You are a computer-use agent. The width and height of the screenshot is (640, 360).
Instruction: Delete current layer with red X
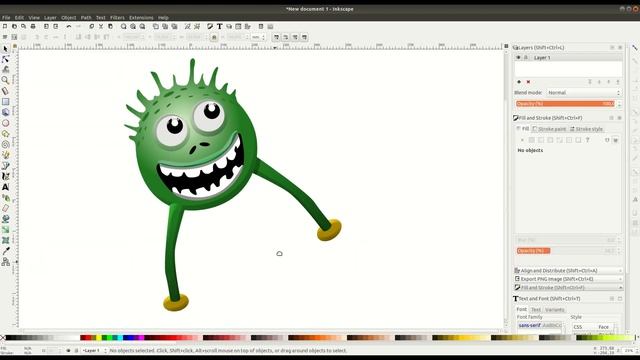(528, 82)
